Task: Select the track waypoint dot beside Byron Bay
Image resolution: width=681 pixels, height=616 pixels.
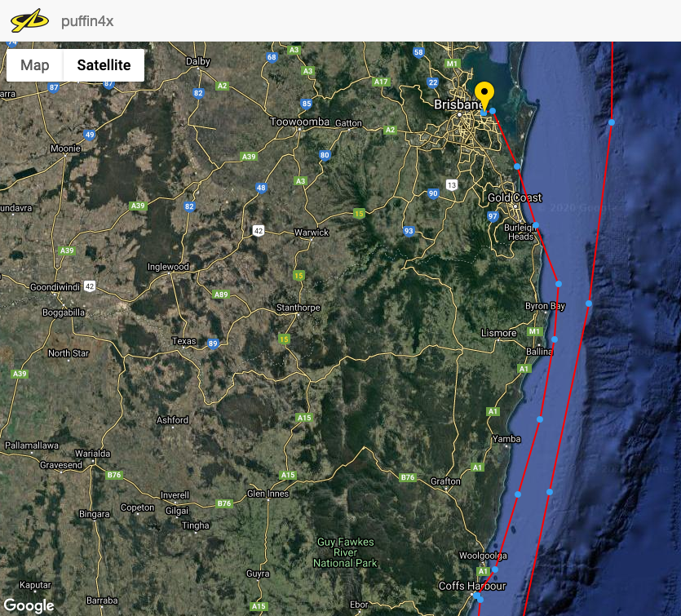Action: 559,284
